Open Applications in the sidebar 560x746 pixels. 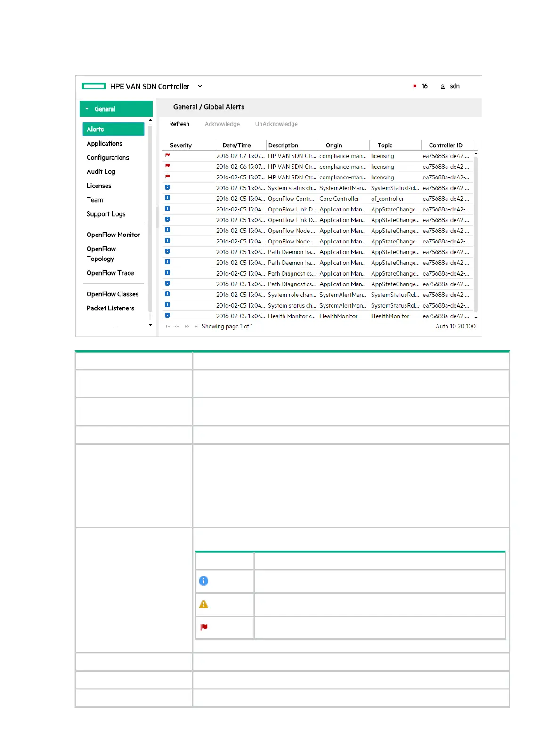[x=105, y=143]
